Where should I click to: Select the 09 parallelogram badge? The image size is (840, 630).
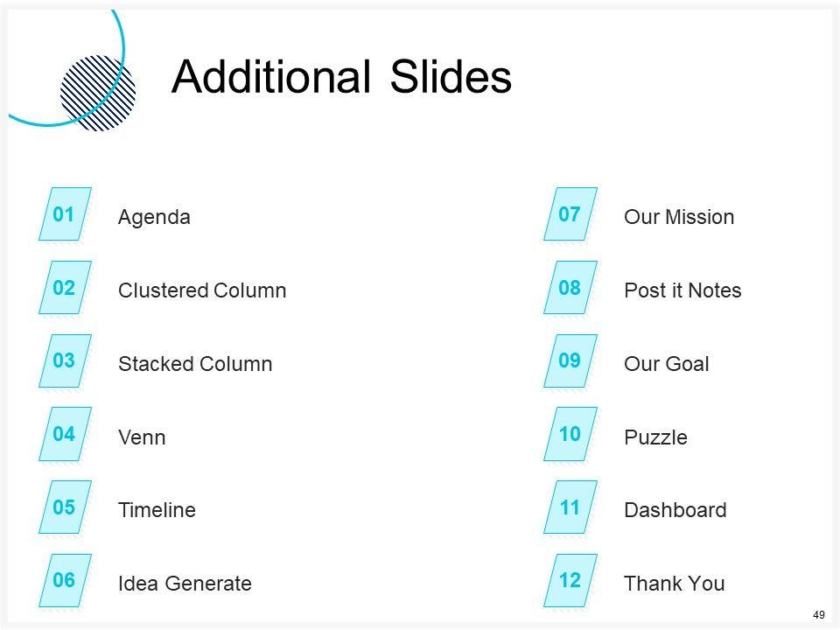570,360
